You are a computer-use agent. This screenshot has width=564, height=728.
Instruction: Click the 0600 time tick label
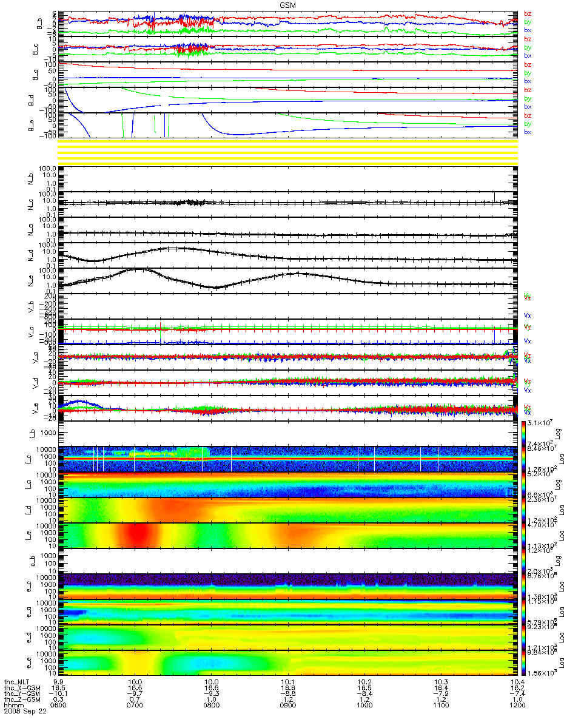[x=59, y=704]
